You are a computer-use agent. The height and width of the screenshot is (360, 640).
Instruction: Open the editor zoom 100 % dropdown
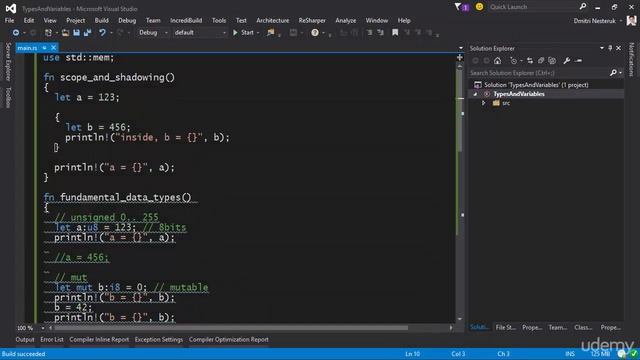tap(42, 328)
